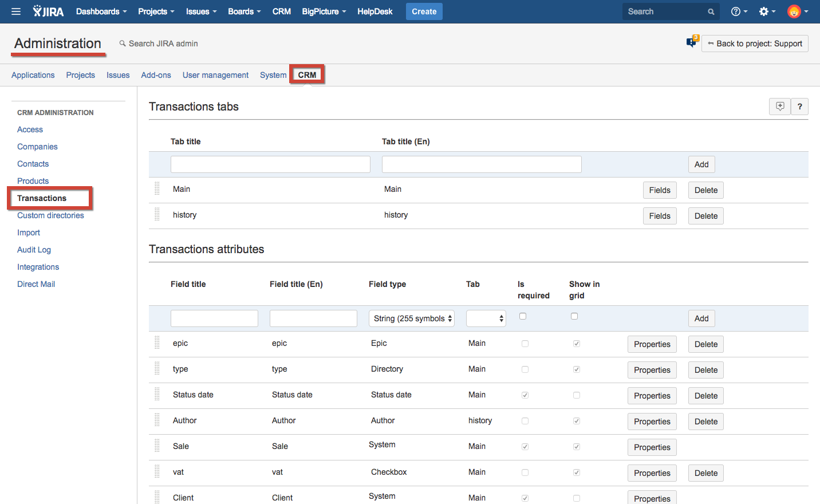The height and width of the screenshot is (504, 820).
Task: Click the JIRA logo
Action: click(x=48, y=11)
